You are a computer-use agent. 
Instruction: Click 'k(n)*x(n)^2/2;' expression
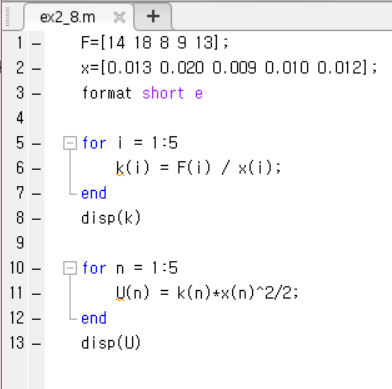(x=238, y=293)
